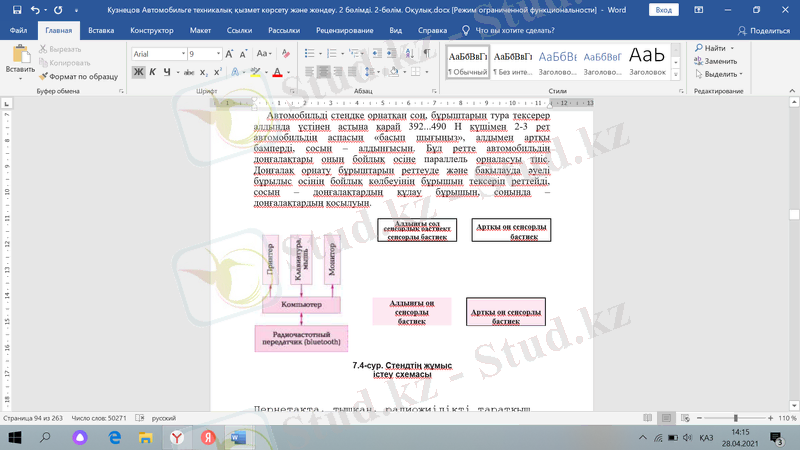Switch to the Рецензирование tab

(x=344, y=30)
